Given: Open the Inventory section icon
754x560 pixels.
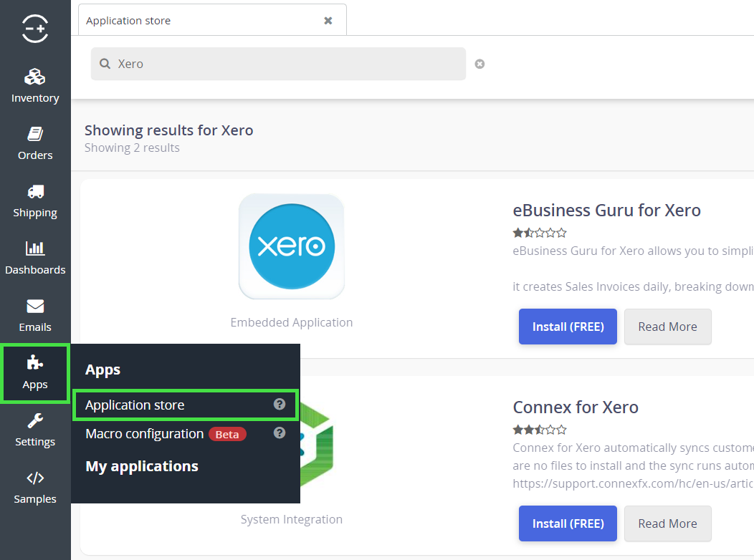Looking at the screenshot, I should pos(35,77).
